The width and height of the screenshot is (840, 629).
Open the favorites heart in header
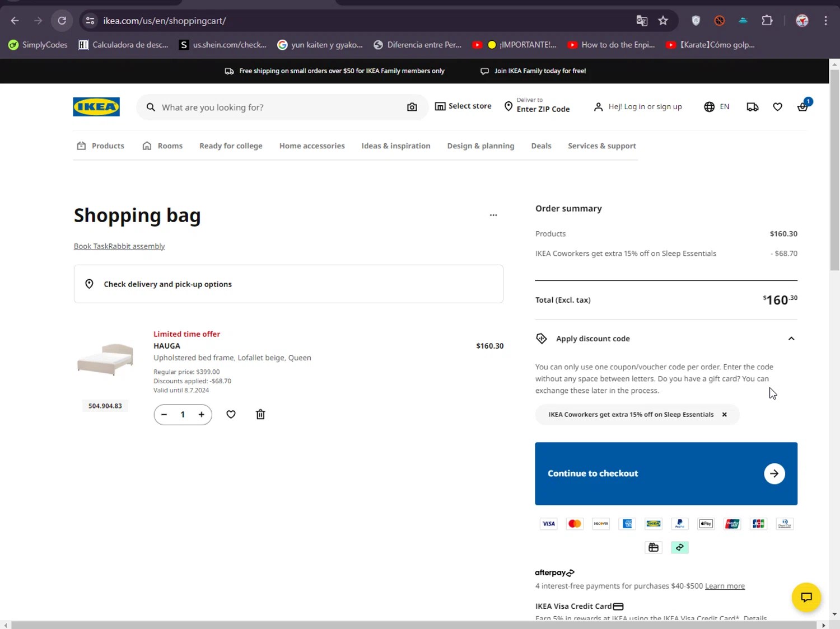click(777, 107)
